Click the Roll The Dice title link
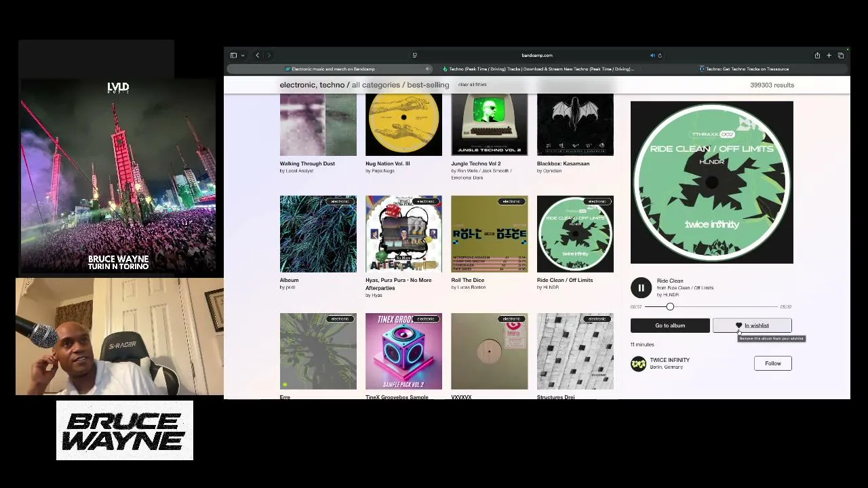The height and width of the screenshot is (488, 868). [x=467, y=280]
